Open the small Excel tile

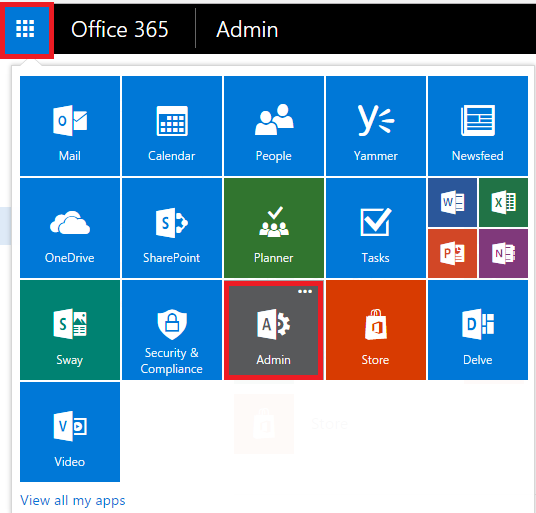504,203
